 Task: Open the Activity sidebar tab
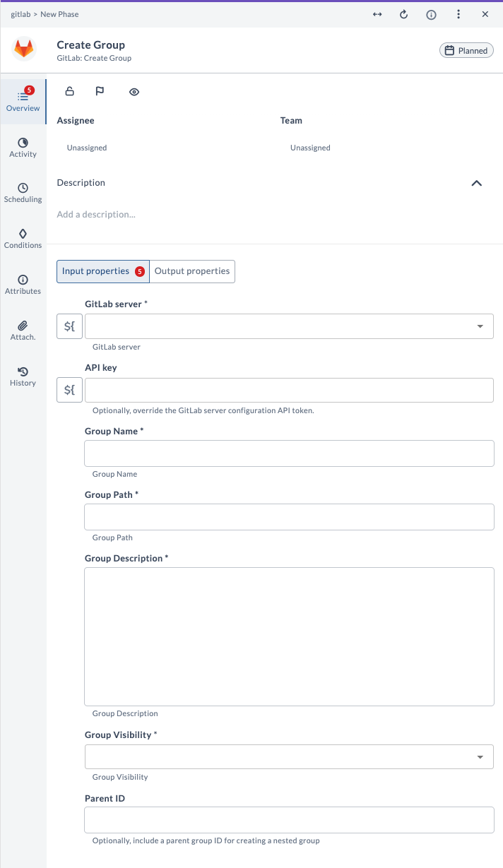tap(23, 148)
